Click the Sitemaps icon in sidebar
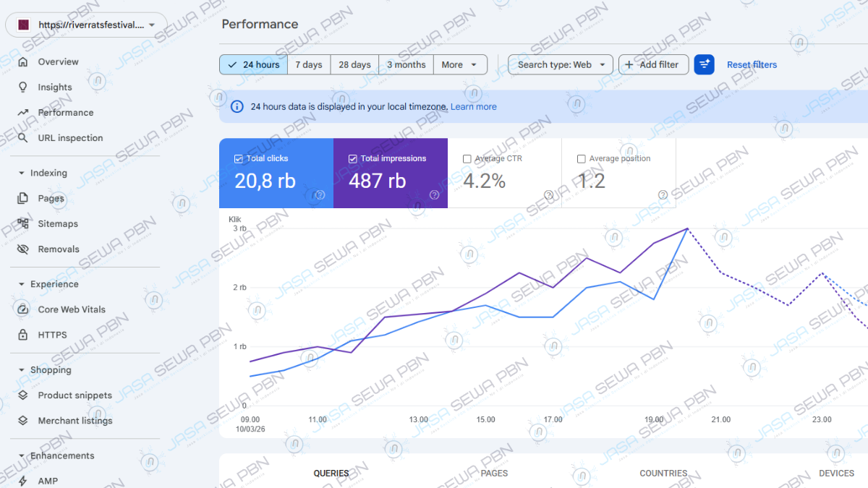868x488 pixels. point(23,224)
